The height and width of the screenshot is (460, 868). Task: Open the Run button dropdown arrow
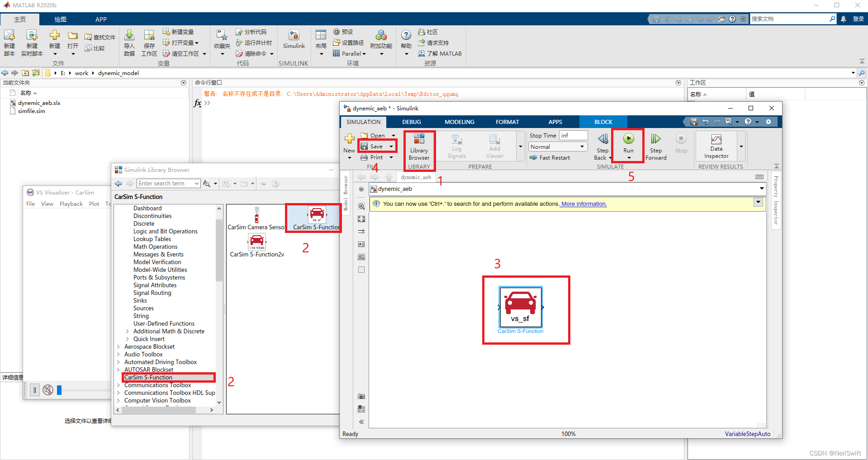point(629,158)
